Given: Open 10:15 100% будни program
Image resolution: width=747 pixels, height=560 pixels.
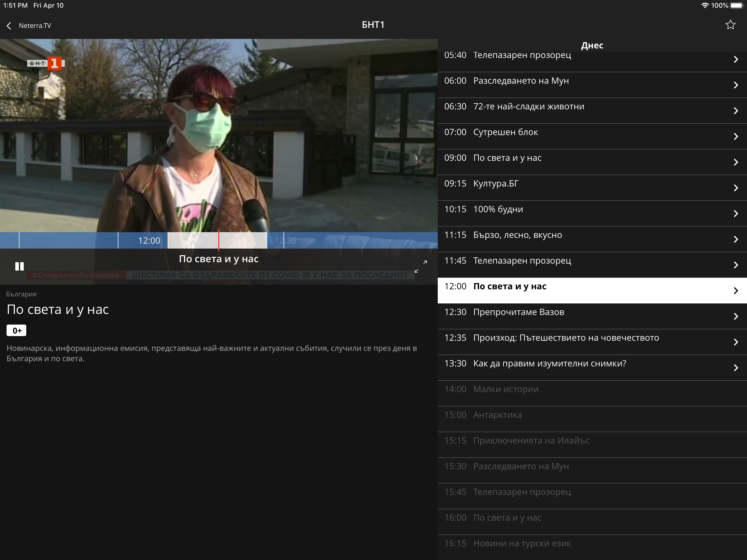Looking at the screenshot, I should (498, 209).
